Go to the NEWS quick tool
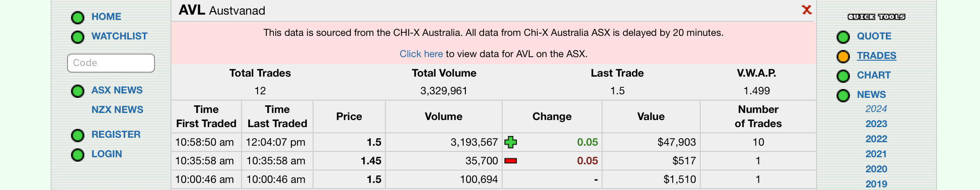 (871, 95)
